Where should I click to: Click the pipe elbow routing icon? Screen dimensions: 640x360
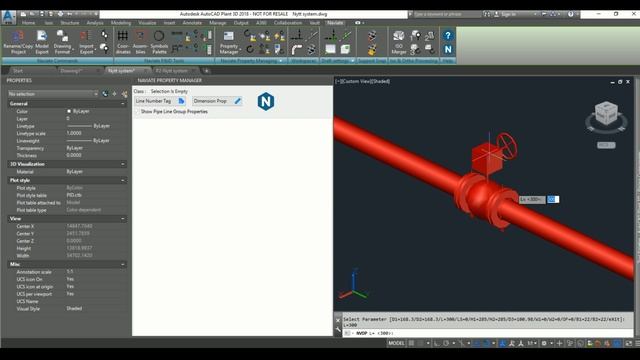click(x=297, y=49)
